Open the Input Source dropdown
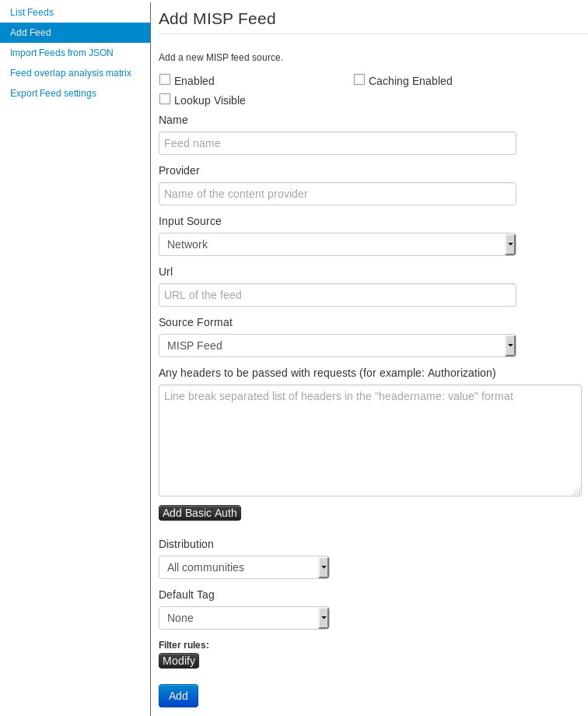588x716 pixels. (337, 244)
